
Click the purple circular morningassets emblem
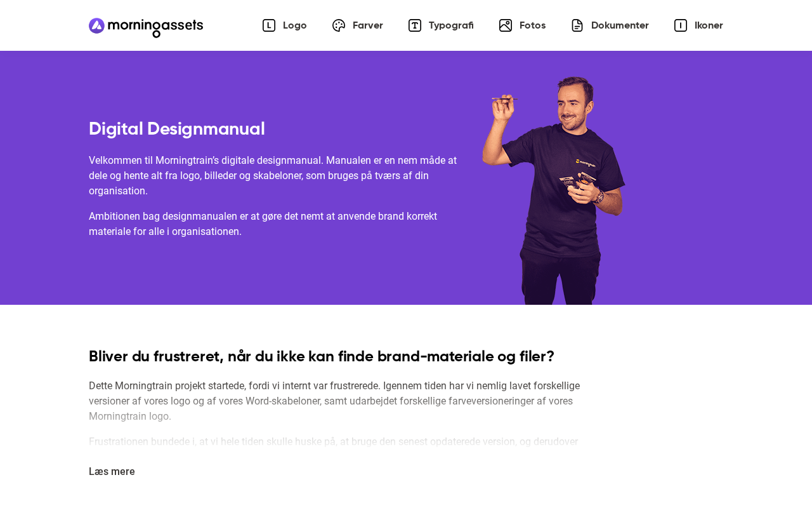(96, 25)
